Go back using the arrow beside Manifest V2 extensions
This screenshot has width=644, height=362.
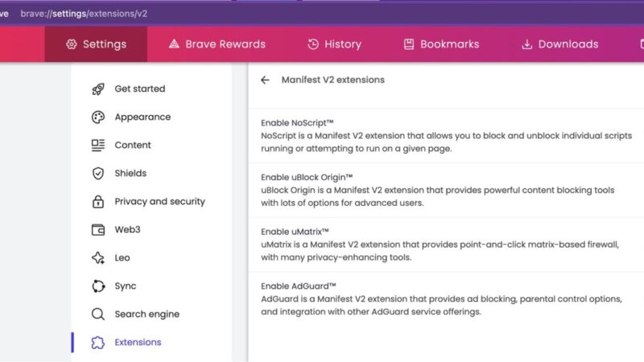pos(265,80)
